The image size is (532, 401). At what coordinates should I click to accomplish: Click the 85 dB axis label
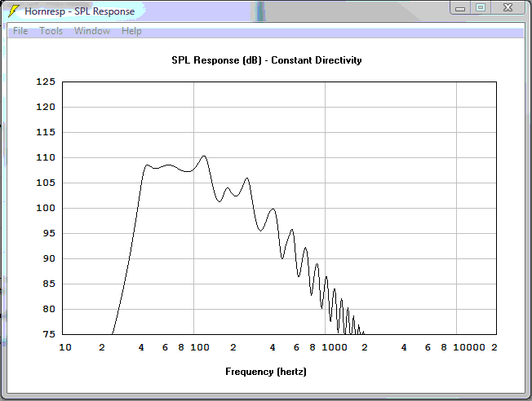(49, 284)
